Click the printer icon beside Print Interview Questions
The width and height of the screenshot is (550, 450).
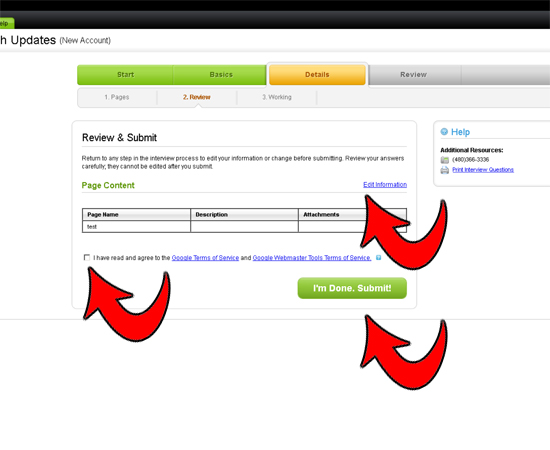[x=444, y=170]
